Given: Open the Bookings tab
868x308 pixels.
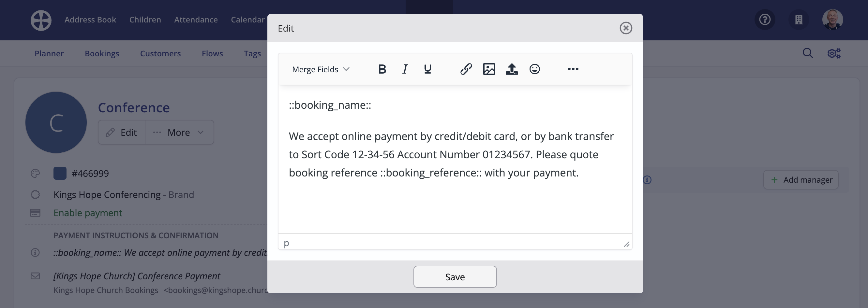Looking at the screenshot, I should [102, 53].
